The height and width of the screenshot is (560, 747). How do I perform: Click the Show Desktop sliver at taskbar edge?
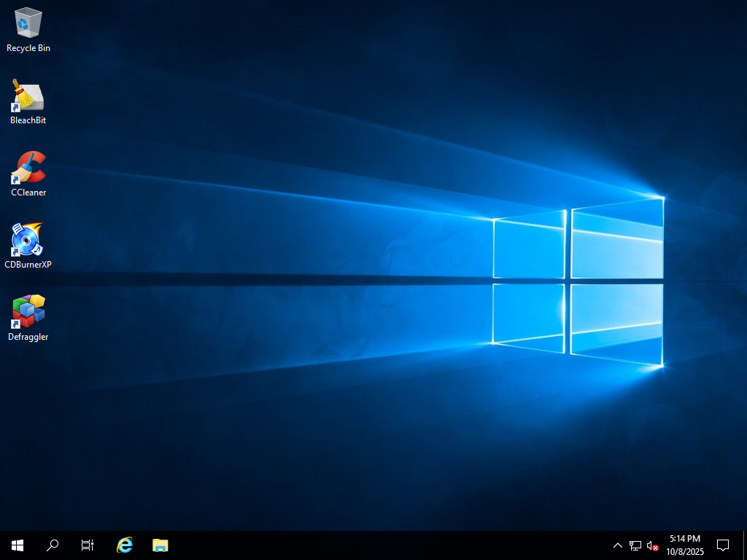click(745, 545)
